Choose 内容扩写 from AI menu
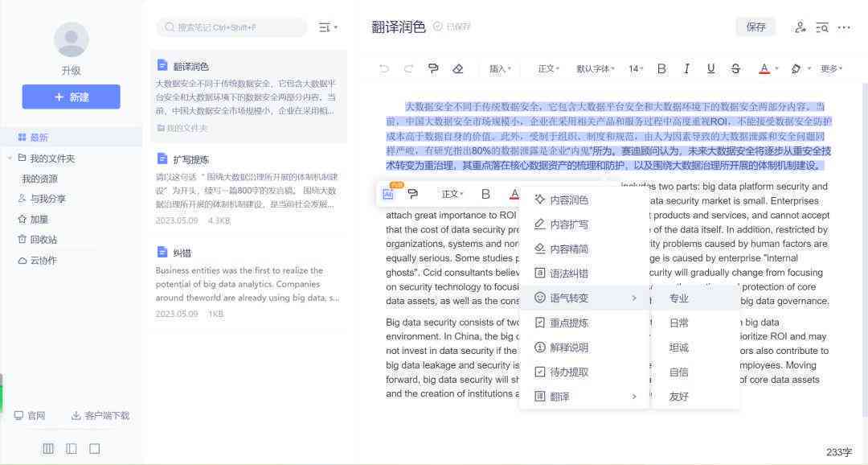Screen dimensions: 868x465 [x=584, y=224]
